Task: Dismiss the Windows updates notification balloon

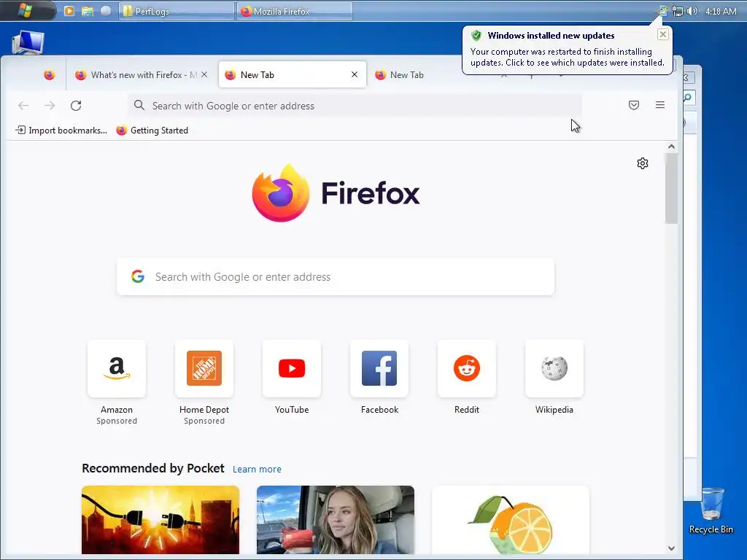Action: coord(662,34)
